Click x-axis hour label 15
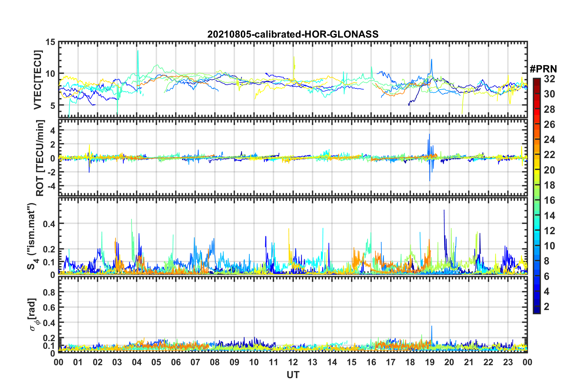The width and height of the screenshot is (586, 392). tap(352, 362)
